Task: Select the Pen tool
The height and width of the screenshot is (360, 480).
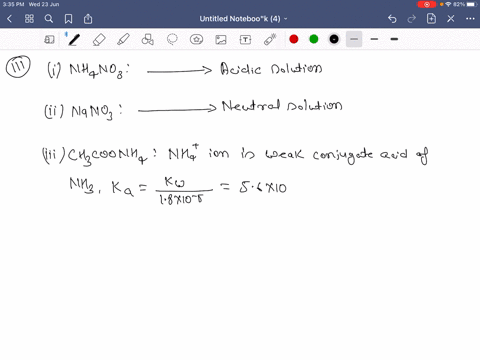Action: point(74,40)
